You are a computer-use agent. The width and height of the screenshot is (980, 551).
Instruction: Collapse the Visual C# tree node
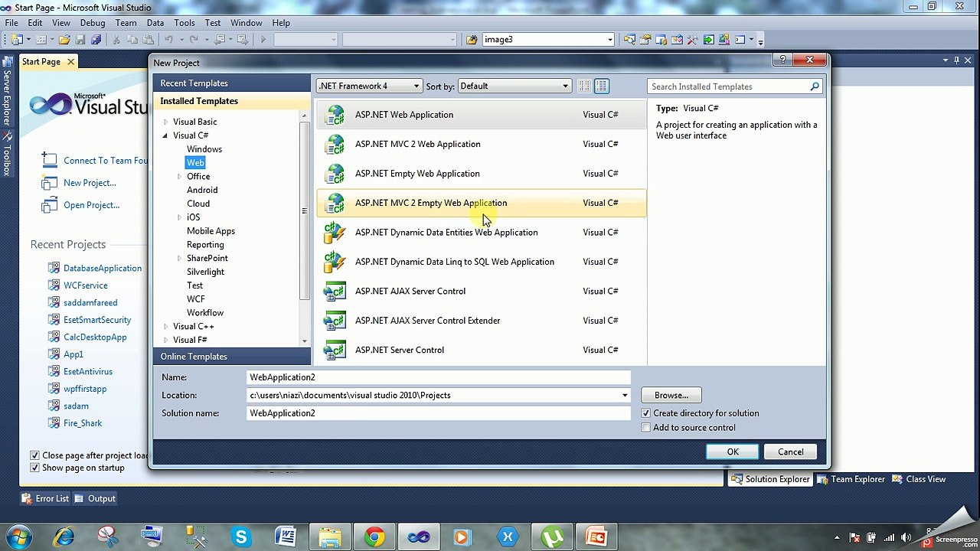pos(165,135)
